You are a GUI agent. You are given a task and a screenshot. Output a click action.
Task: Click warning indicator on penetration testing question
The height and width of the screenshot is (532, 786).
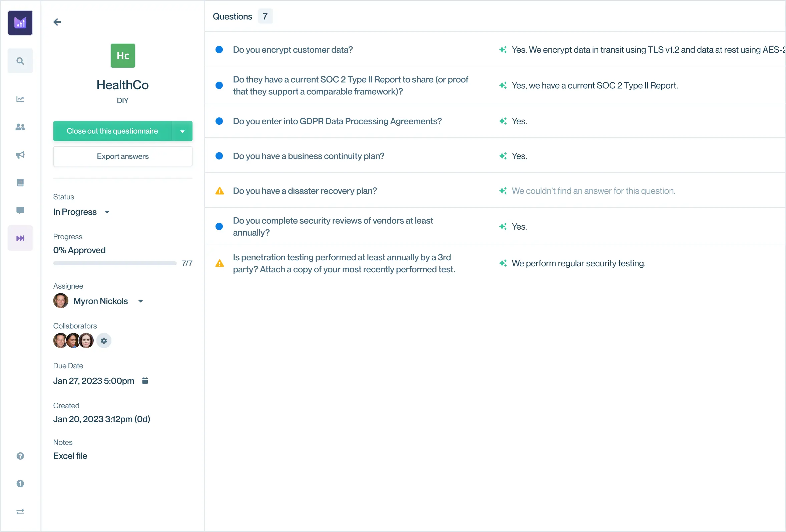220,263
